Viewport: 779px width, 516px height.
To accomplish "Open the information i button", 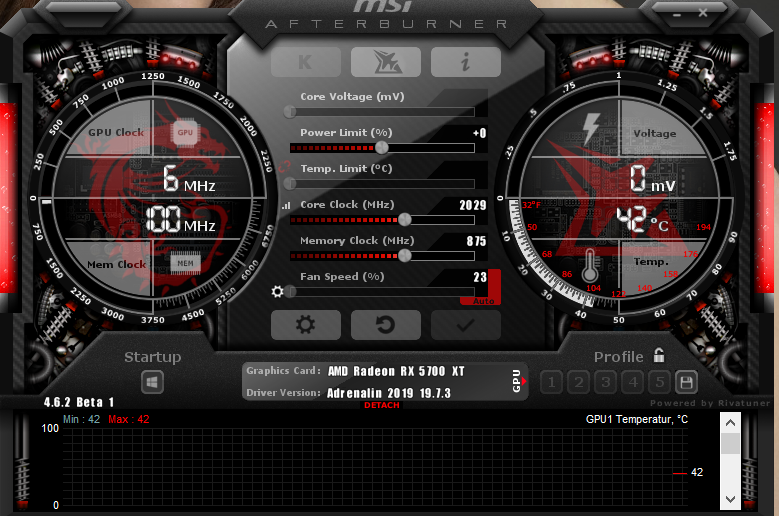I will (x=466, y=62).
